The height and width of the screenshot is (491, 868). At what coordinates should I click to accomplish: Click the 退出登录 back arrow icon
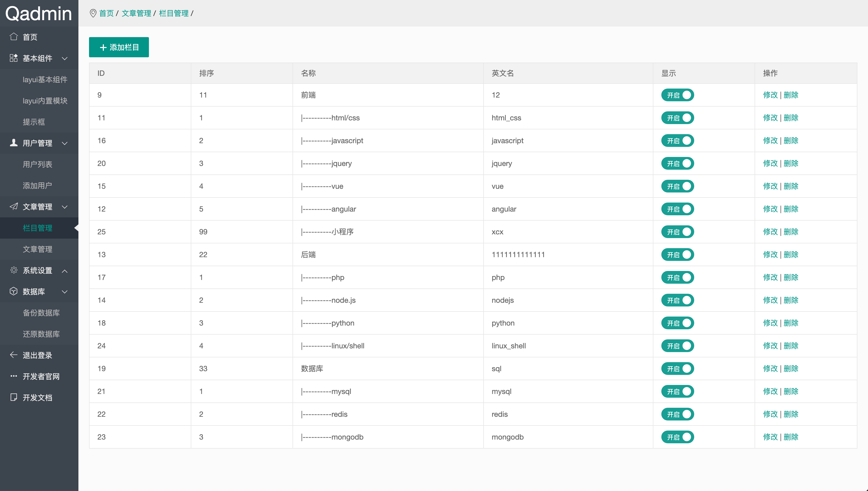pyautogui.click(x=14, y=355)
